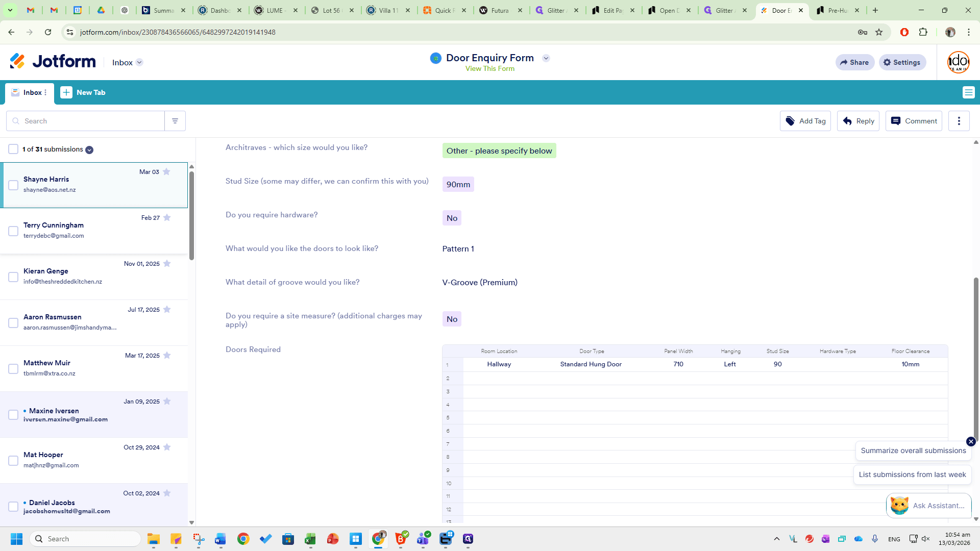Open the search filter icon
The image size is (980, 551).
[x=175, y=121]
